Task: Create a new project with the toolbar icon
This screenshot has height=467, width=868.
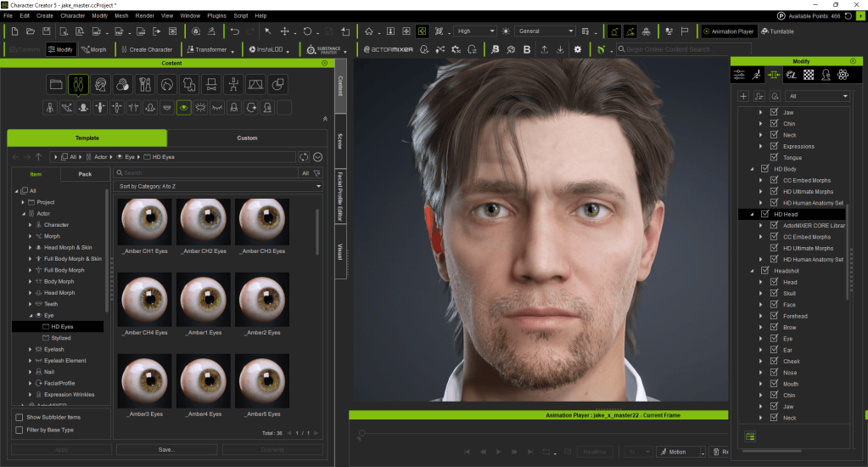Action: pos(15,31)
